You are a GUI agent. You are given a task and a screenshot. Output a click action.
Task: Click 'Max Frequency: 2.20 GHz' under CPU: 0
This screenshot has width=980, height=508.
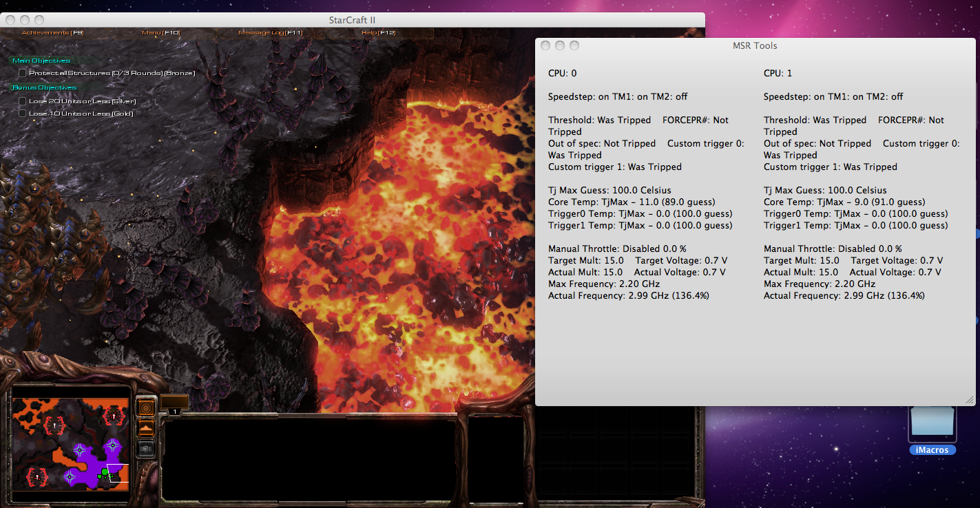click(x=604, y=284)
